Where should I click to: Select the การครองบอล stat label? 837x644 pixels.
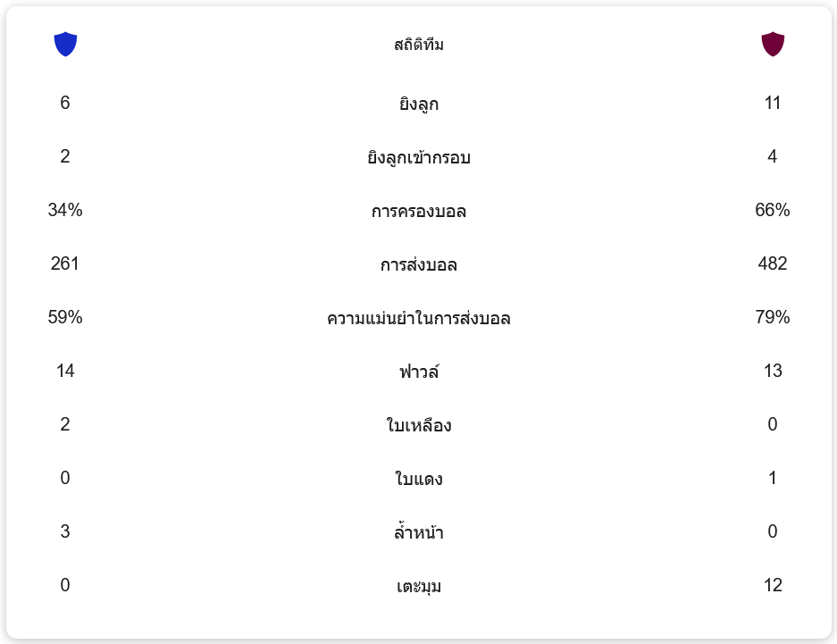[418, 212]
